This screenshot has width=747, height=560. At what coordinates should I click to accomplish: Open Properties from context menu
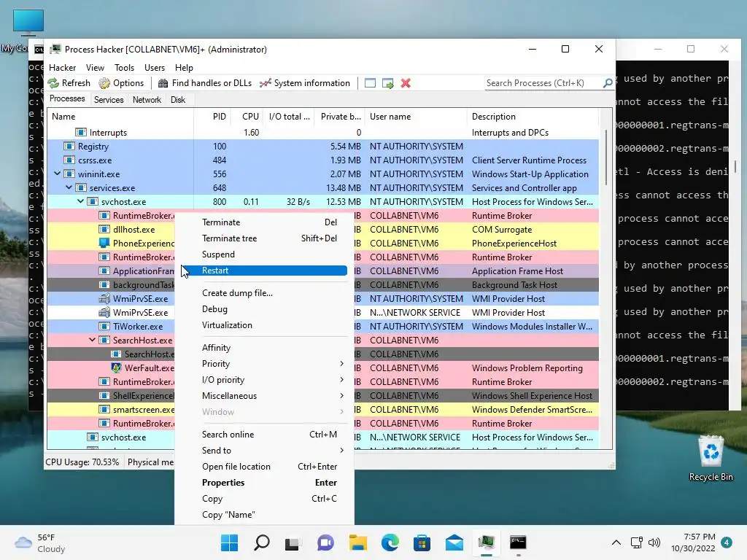click(264, 483)
